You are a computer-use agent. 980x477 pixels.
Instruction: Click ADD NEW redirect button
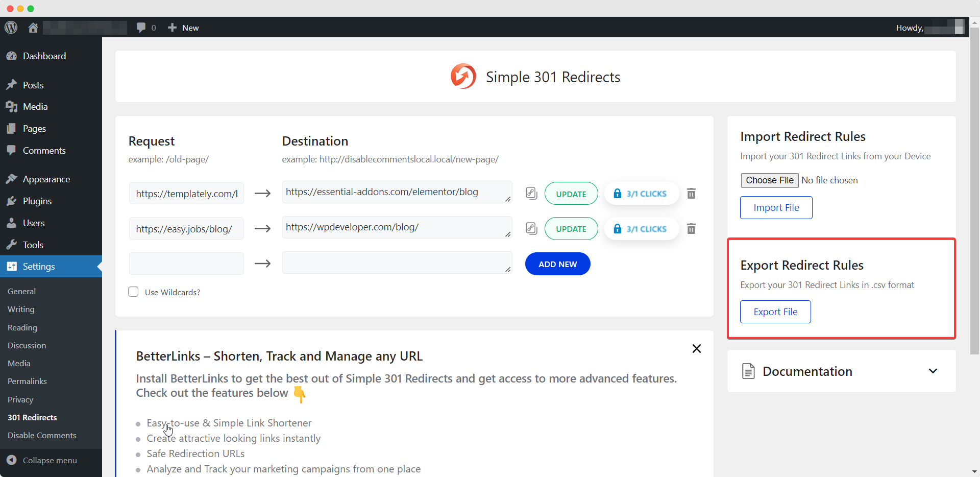(557, 264)
